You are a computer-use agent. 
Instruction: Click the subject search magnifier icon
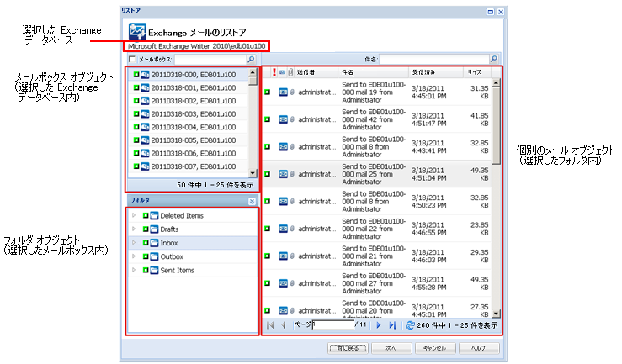coord(494,59)
